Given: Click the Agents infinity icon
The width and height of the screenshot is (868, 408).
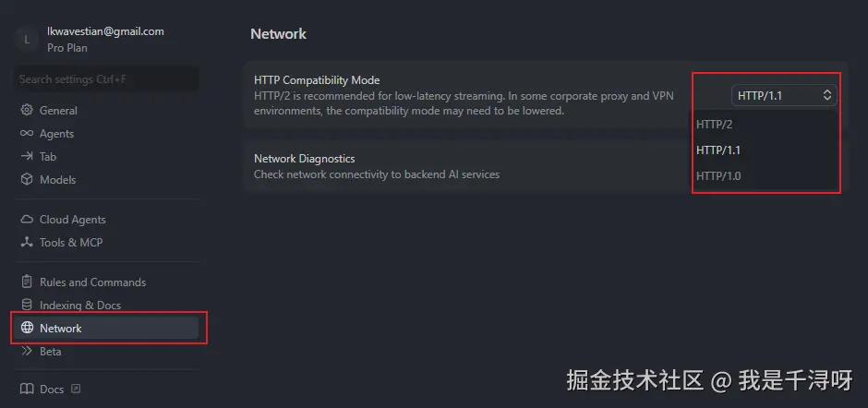Looking at the screenshot, I should 27,134.
